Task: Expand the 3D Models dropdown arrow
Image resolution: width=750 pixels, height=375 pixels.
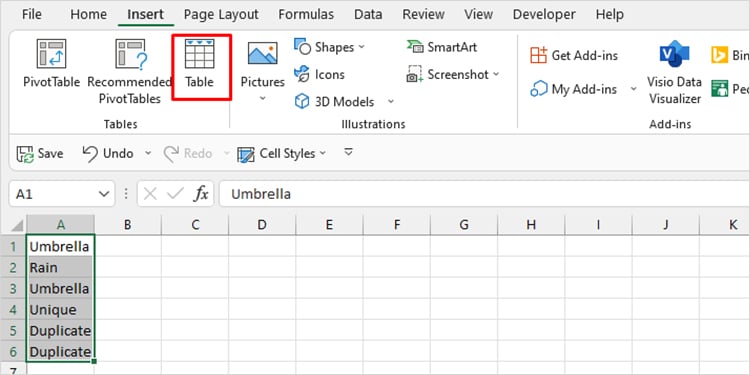Action: pyautogui.click(x=391, y=101)
